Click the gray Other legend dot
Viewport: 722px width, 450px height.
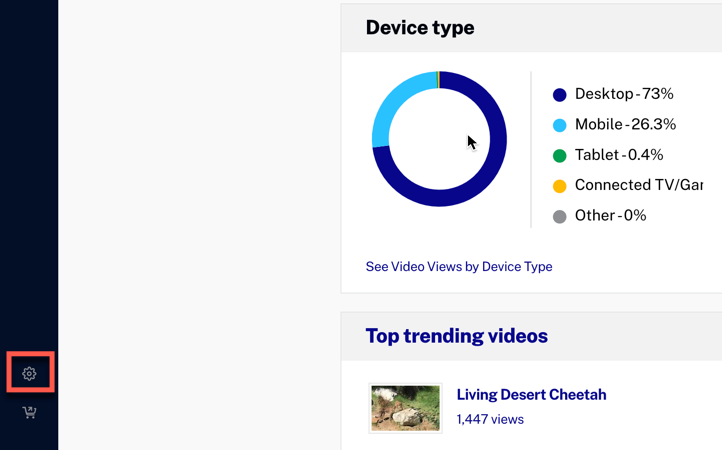point(559,216)
